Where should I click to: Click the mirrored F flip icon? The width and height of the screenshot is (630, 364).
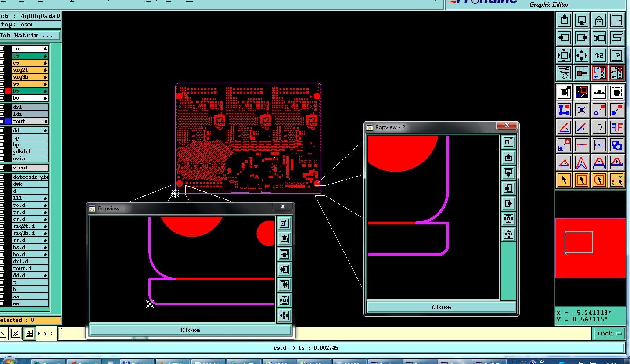617,127
